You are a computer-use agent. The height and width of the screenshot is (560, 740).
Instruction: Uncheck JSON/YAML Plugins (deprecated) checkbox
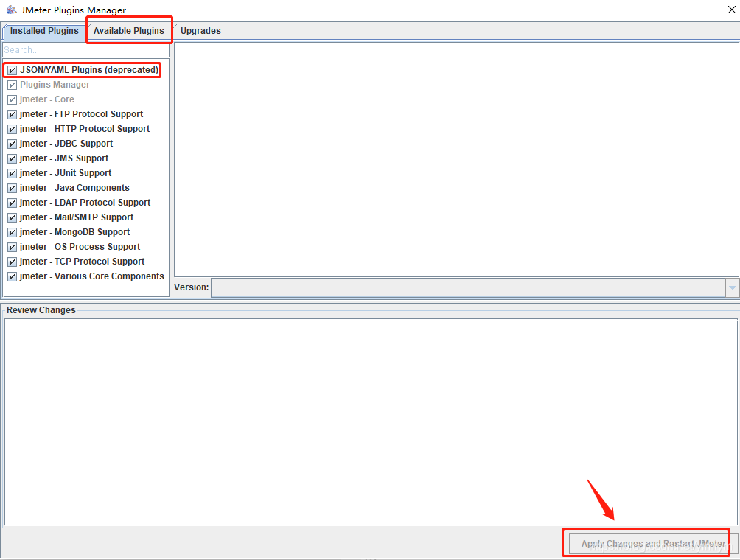(13, 70)
